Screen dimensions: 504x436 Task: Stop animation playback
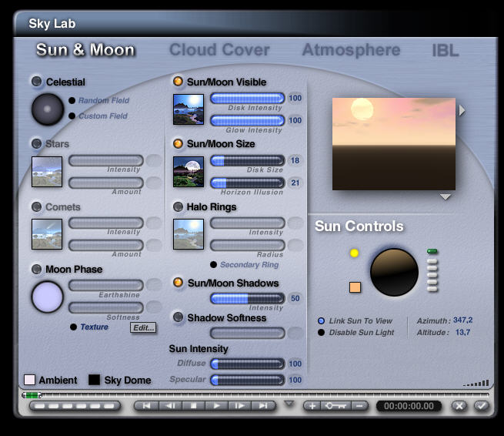click(x=193, y=406)
